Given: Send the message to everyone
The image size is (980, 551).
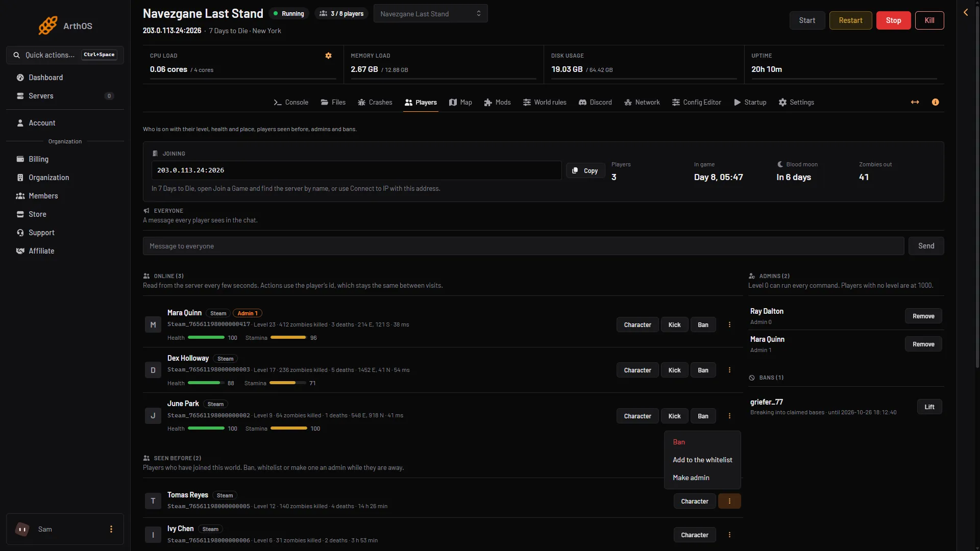Looking at the screenshot, I should pyautogui.click(x=926, y=246).
